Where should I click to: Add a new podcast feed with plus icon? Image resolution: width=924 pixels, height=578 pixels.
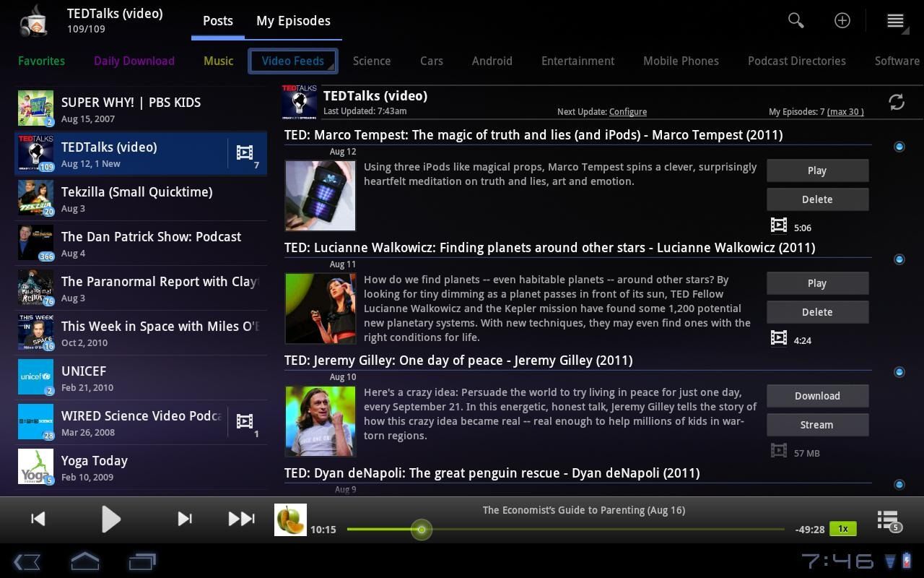842,20
